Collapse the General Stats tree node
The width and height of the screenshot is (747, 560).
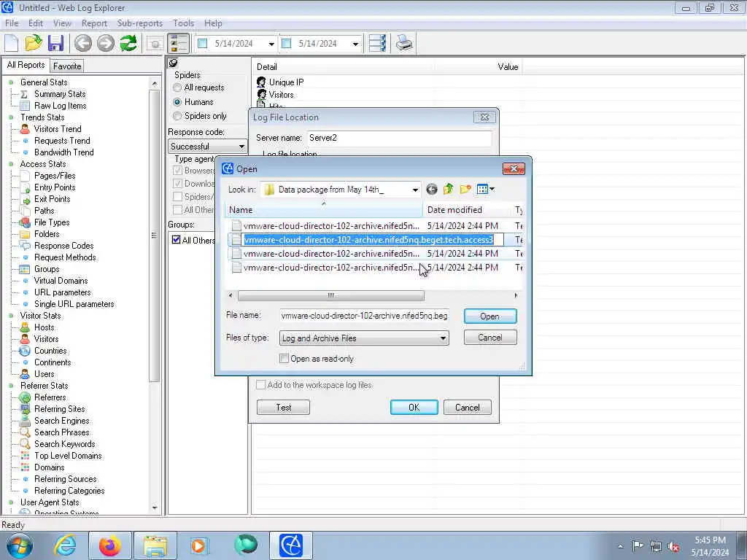point(11,82)
